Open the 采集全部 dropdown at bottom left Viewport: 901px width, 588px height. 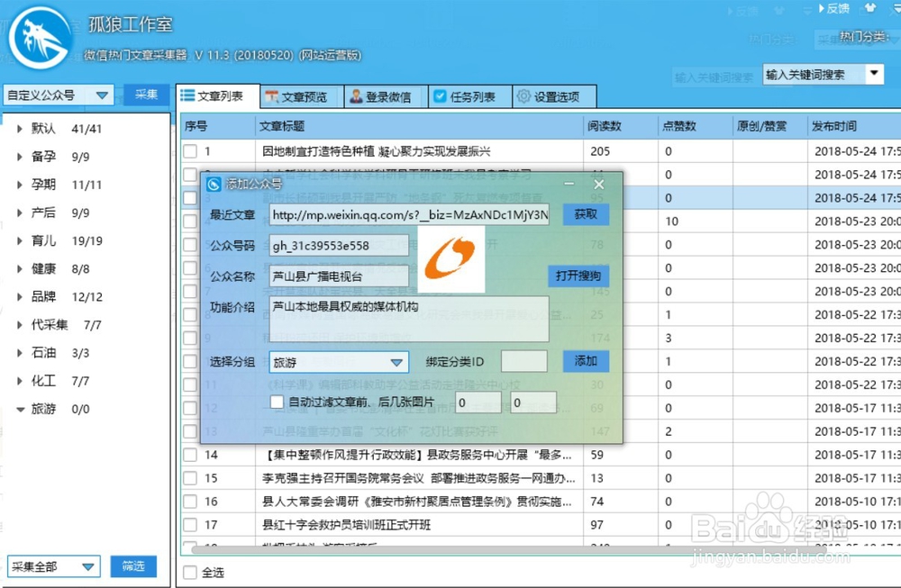(51, 566)
